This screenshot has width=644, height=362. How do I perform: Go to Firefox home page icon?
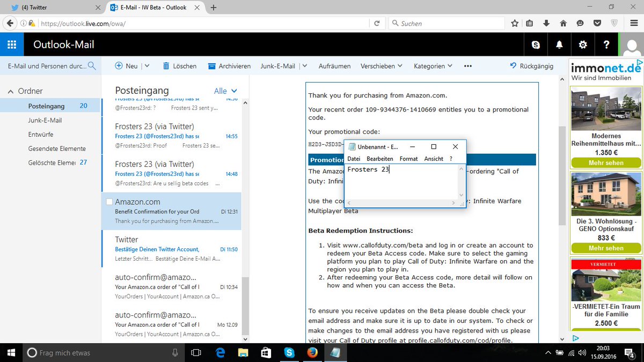pyautogui.click(x=563, y=23)
